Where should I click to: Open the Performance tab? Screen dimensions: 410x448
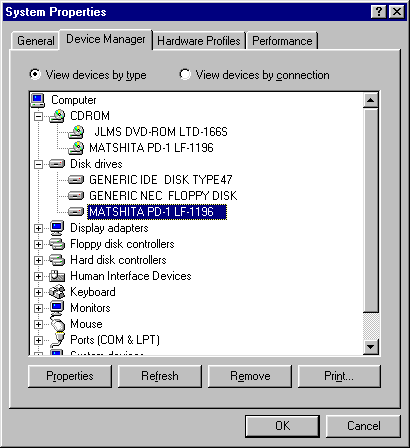coord(282,41)
